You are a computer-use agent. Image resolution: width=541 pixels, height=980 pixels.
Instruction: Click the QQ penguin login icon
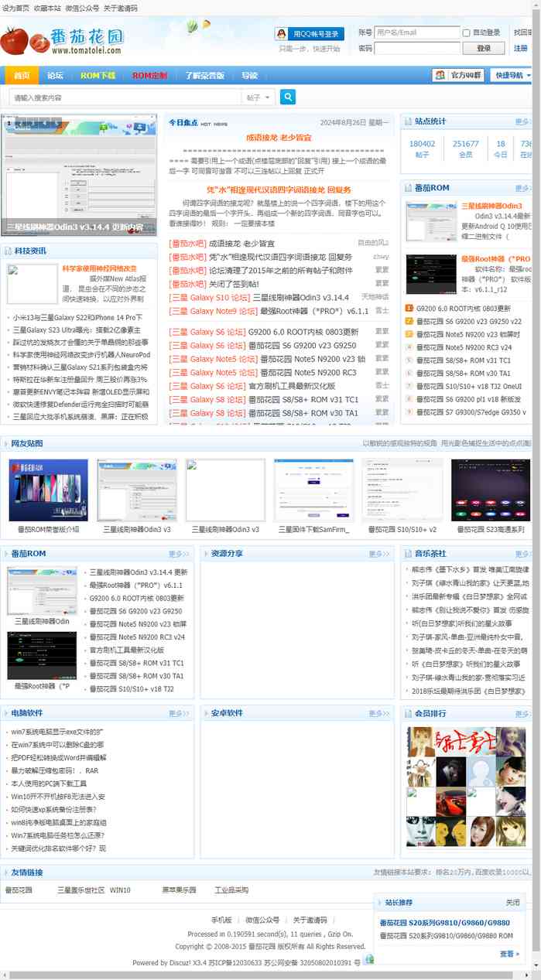283,34
